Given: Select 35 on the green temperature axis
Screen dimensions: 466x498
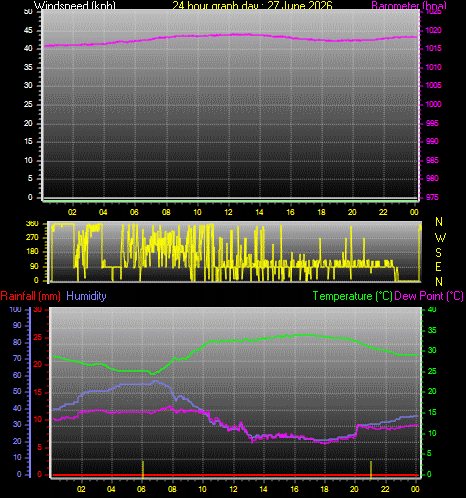Looking at the screenshot, I should pos(432,330).
